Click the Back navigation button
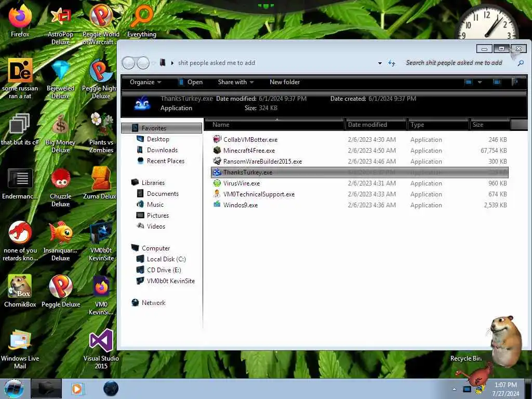532x399 pixels. point(129,63)
